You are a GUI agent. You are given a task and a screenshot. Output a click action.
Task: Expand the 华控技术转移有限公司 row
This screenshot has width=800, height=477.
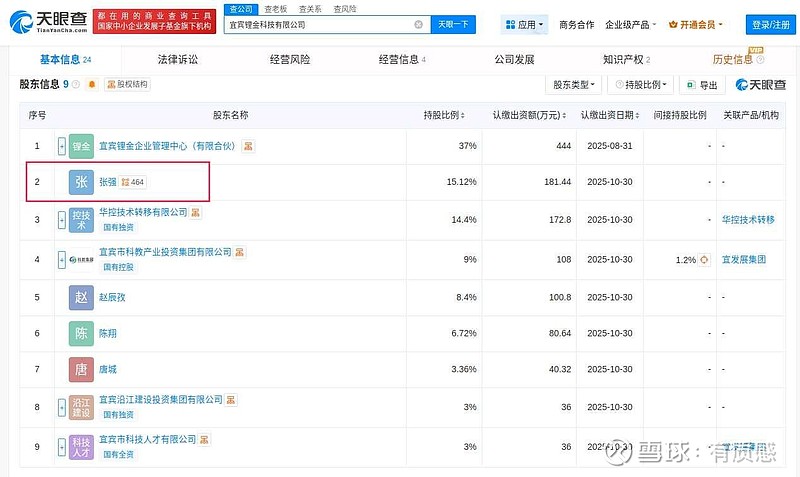[x=61, y=220]
